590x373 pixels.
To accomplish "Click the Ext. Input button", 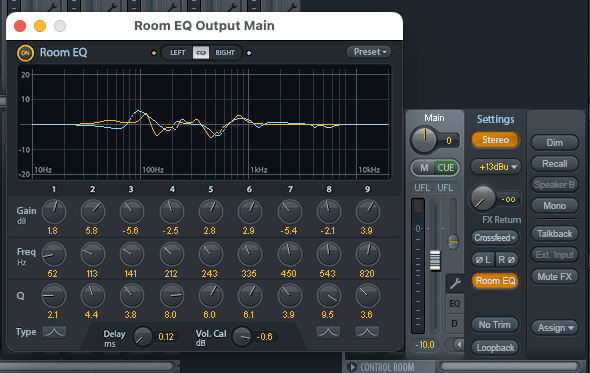I will pyautogui.click(x=555, y=255).
